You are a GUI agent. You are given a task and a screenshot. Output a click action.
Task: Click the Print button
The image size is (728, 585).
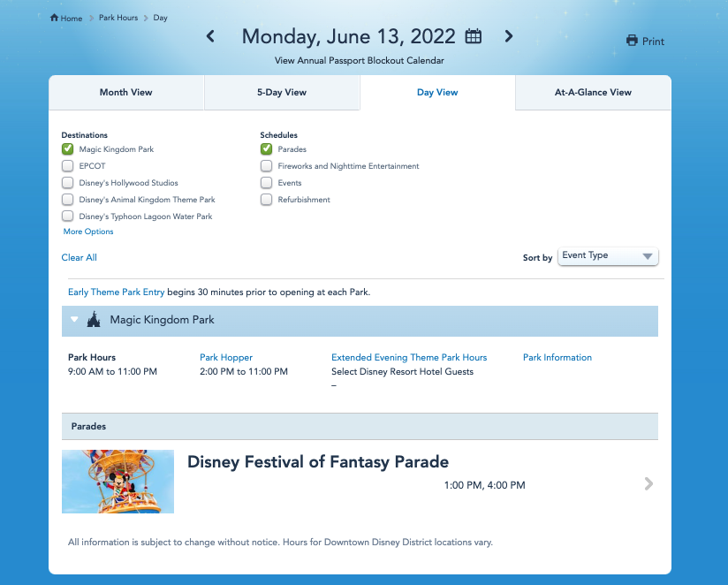pyautogui.click(x=645, y=41)
